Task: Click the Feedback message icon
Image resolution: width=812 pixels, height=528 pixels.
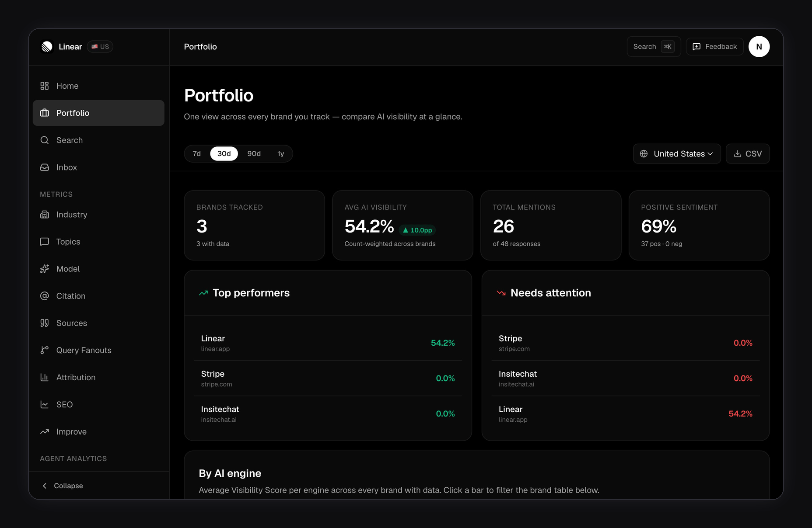Action: click(x=696, y=46)
